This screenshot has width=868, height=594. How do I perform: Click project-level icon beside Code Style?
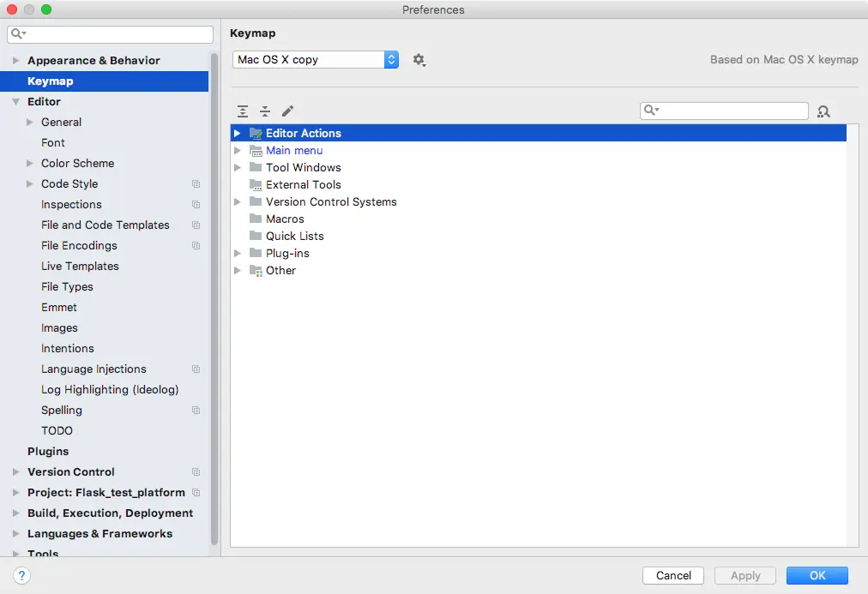[196, 183]
